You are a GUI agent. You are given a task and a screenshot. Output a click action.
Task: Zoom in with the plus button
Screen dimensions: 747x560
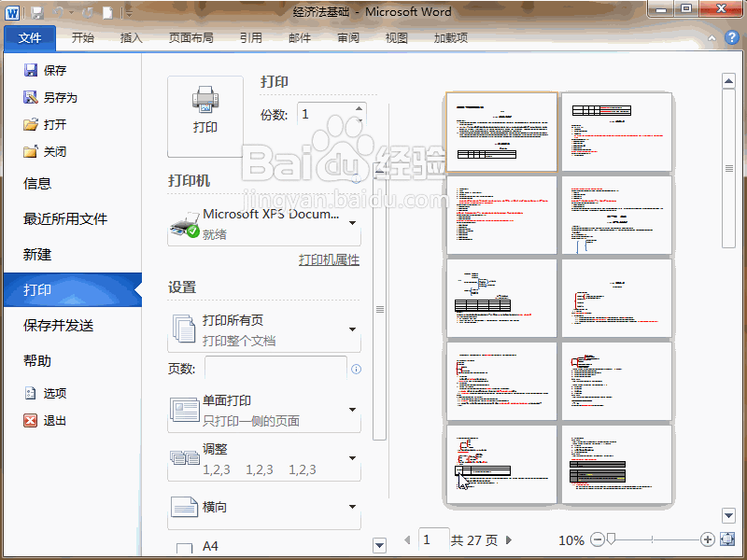pyautogui.click(x=708, y=539)
